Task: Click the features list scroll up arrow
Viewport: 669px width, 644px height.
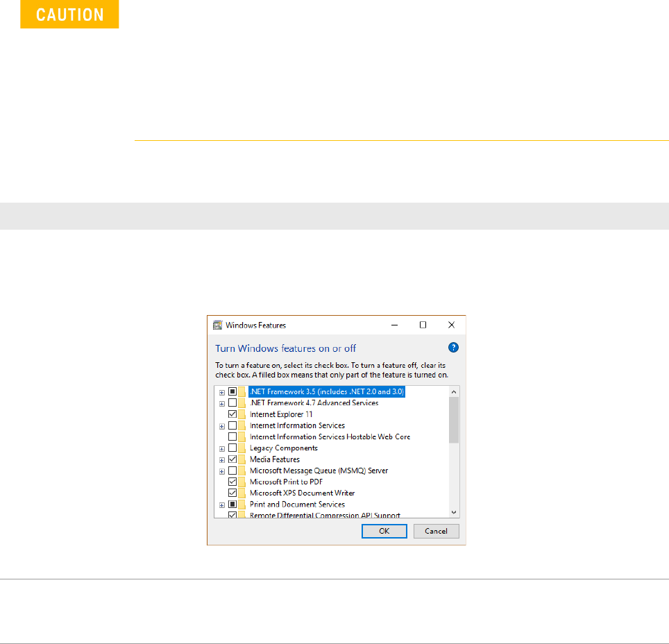Action: pyautogui.click(x=454, y=392)
